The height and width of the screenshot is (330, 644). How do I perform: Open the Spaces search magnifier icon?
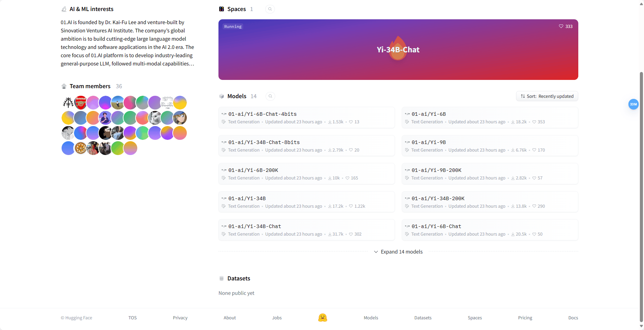[270, 9]
